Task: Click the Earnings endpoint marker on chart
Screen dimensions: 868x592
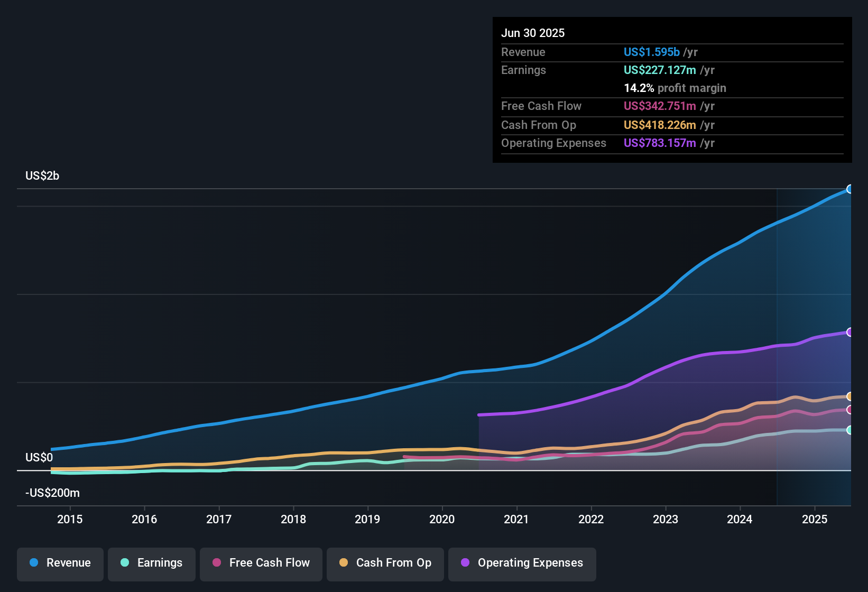Action: pyautogui.click(x=850, y=430)
